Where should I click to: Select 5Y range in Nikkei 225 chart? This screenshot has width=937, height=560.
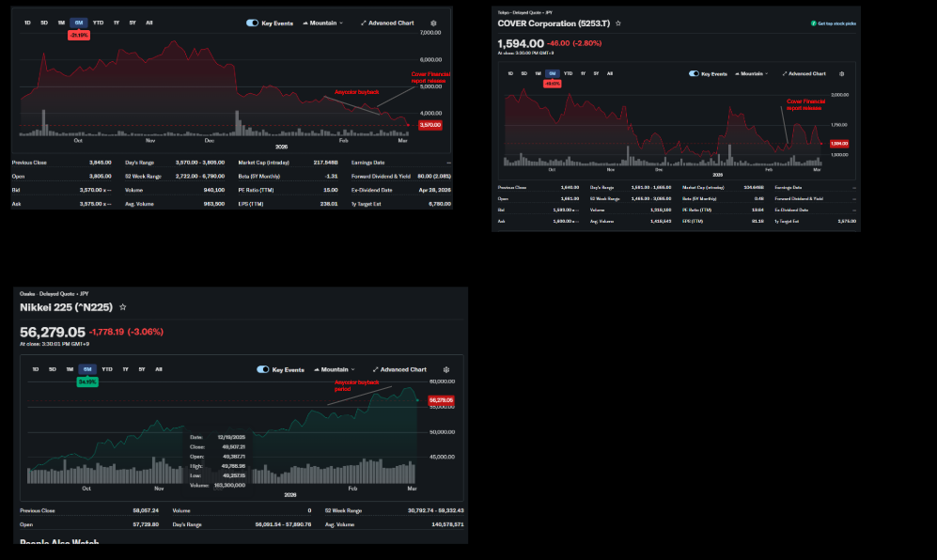(142, 369)
